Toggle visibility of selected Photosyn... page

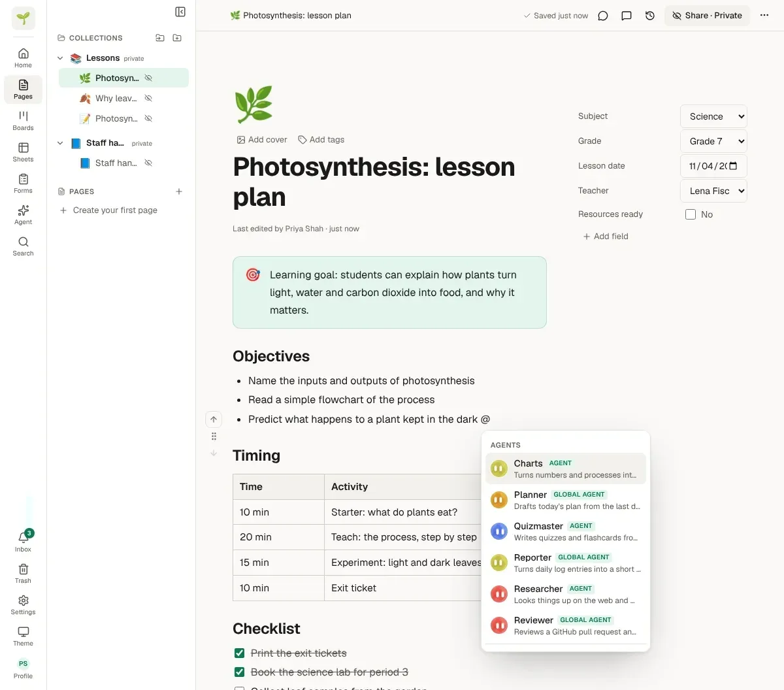pyautogui.click(x=148, y=78)
